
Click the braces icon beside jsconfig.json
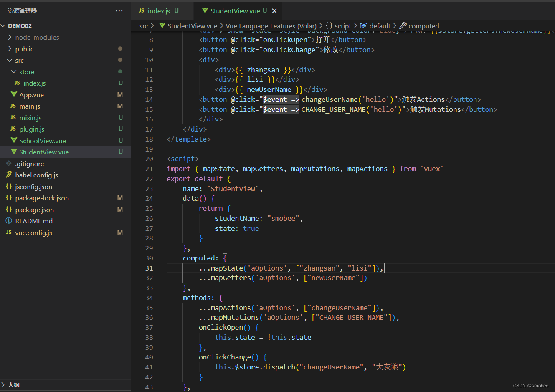pos(9,186)
